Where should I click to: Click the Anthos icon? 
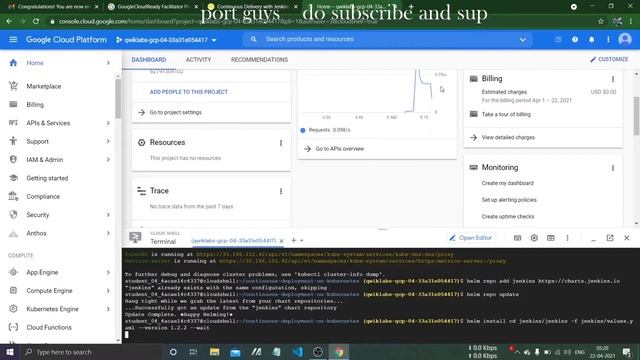(13, 233)
